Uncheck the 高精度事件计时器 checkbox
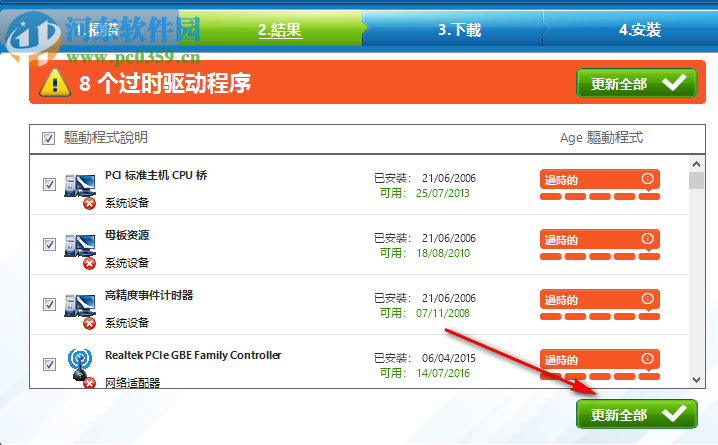The image size is (718, 445). pos(49,304)
